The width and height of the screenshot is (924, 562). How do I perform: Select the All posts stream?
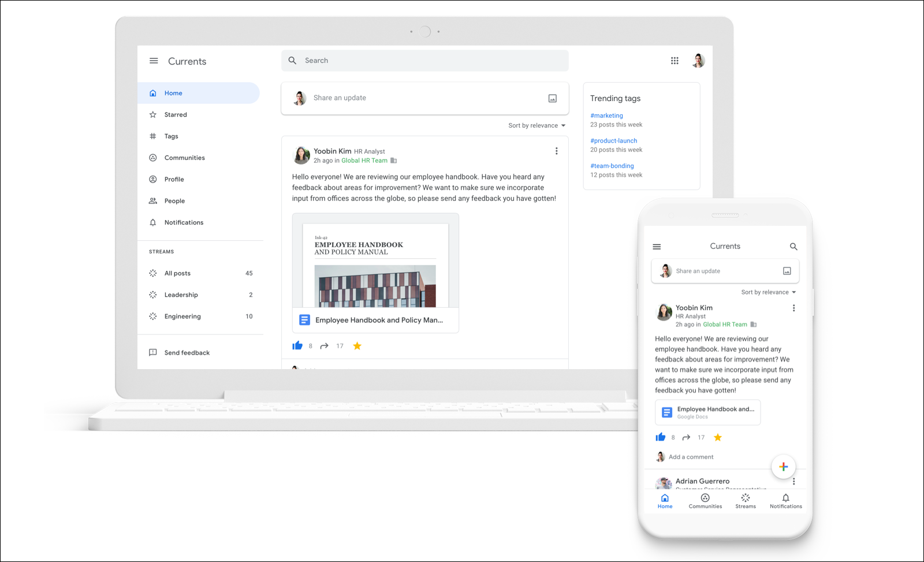click(x=200, y=273)
